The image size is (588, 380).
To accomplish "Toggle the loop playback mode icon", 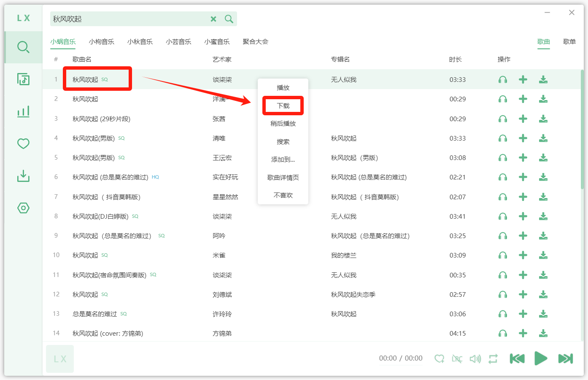I will coord(493,359).
